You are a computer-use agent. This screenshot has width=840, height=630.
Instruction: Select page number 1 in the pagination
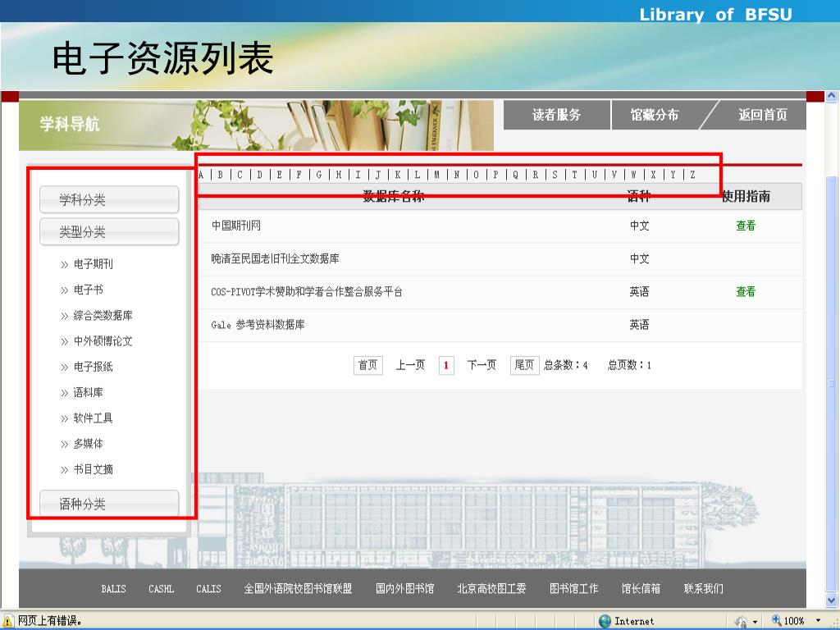pyautogui.click(x=446, y=365)
